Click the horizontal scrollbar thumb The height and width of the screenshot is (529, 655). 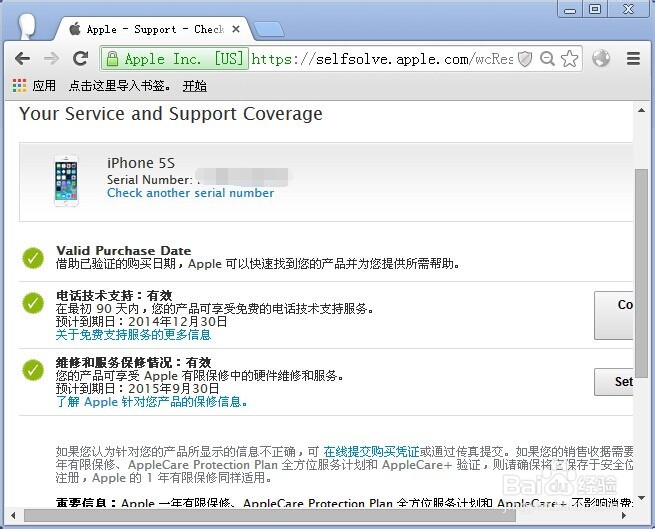tap(270, 516)
